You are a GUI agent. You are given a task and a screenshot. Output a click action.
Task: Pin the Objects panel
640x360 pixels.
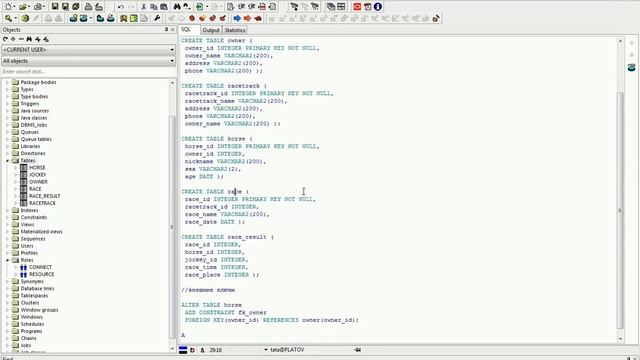tap(167, 29)
